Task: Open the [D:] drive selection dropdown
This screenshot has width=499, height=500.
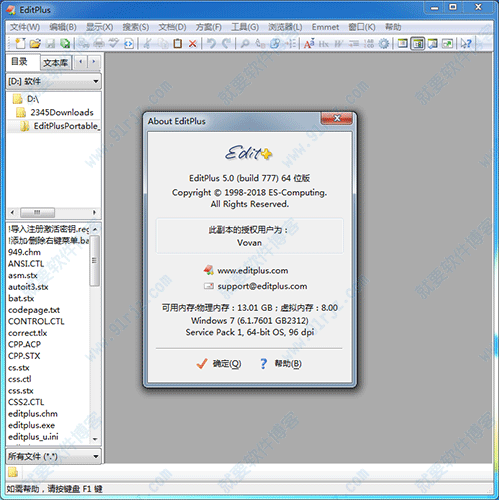Action: click(x=54, y=81)
